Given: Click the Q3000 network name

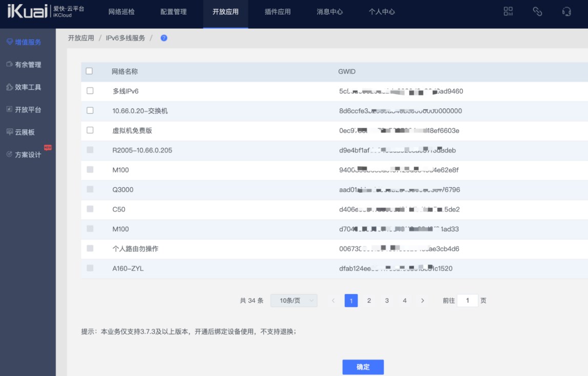Looking at the screenshot, I should click(x=123, y=189).
